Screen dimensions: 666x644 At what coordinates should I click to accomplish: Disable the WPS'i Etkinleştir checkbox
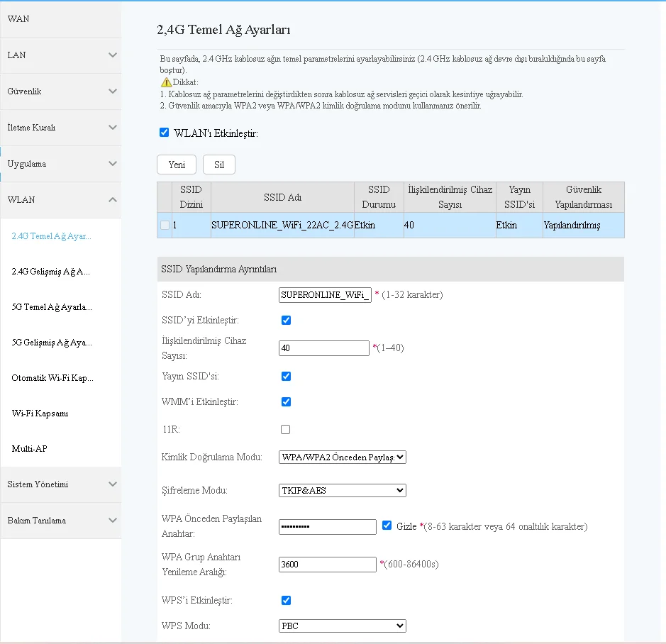[x=286, y=600]
